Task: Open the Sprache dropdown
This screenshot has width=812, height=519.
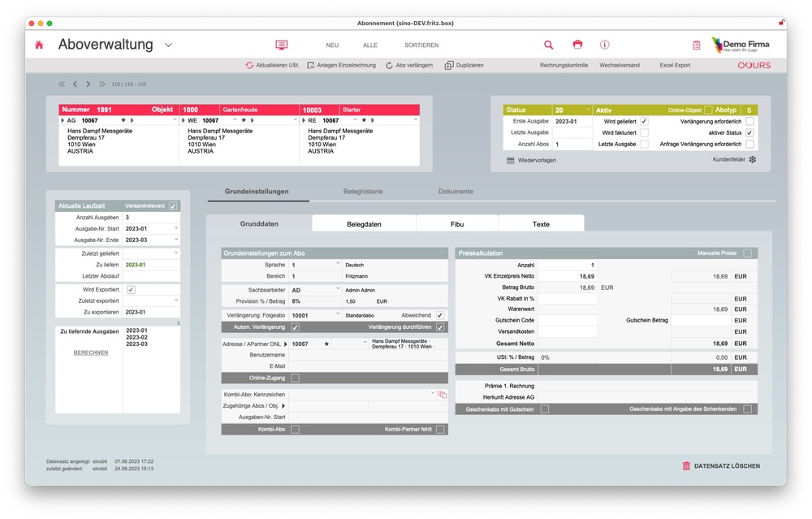Action: tap(338, 265)
